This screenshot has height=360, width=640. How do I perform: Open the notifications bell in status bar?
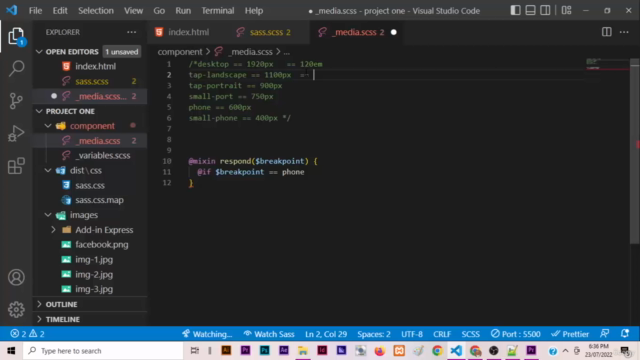[x=625, y=334]
